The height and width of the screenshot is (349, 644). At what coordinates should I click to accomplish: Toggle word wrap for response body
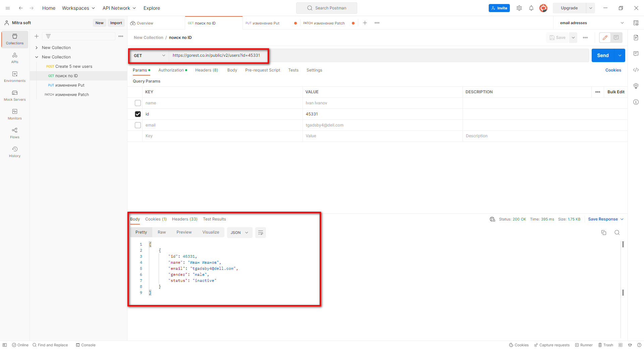pyautogui.click(x=261, y=233)
